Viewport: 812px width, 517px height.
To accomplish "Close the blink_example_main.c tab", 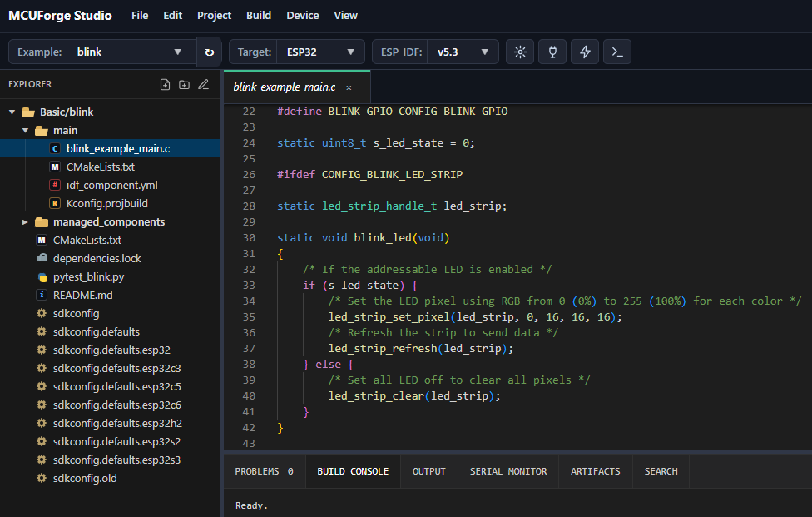I will pyautogui.click(x=349, y=88).
